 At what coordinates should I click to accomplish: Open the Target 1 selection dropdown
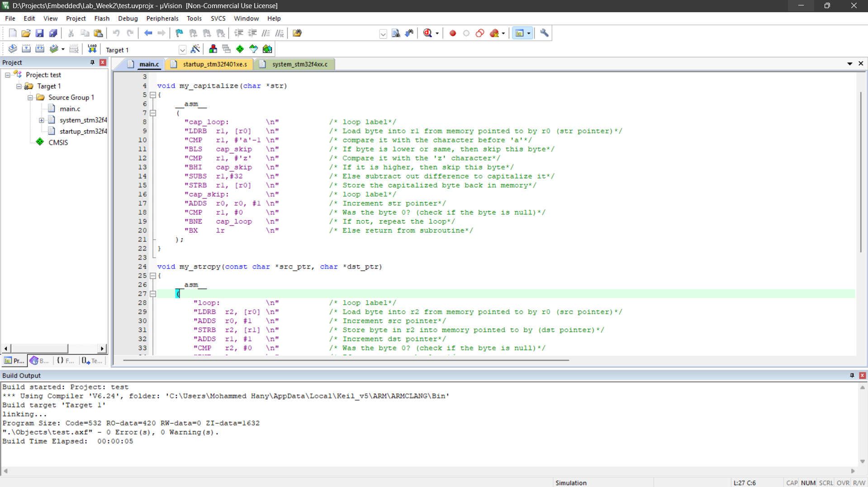pos(182,50)
